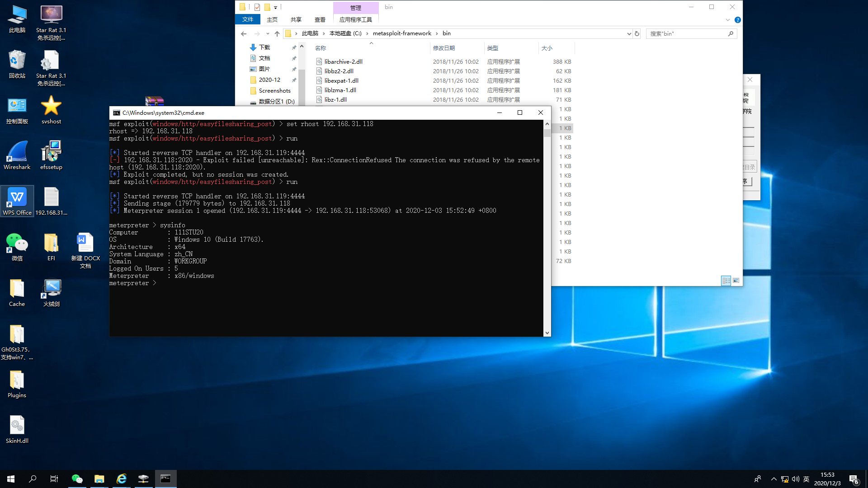This screenshot has width=868, height=488.
Task: Open the 查看 ribbon tab
Action: [320, 19]
